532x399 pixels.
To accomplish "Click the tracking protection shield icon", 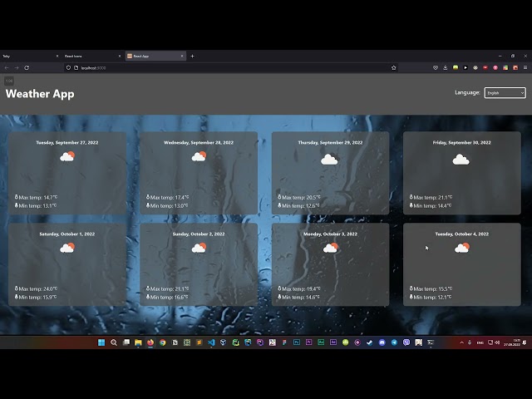I will [68, 68].
